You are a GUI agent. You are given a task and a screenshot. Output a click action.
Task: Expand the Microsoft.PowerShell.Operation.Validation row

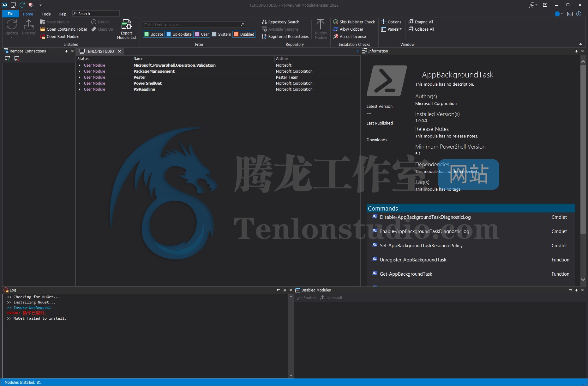[x=80, y=65]
